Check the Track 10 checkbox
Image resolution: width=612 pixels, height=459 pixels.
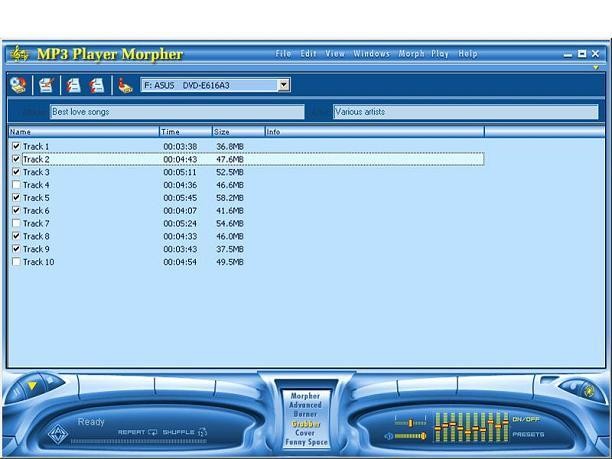16,262
